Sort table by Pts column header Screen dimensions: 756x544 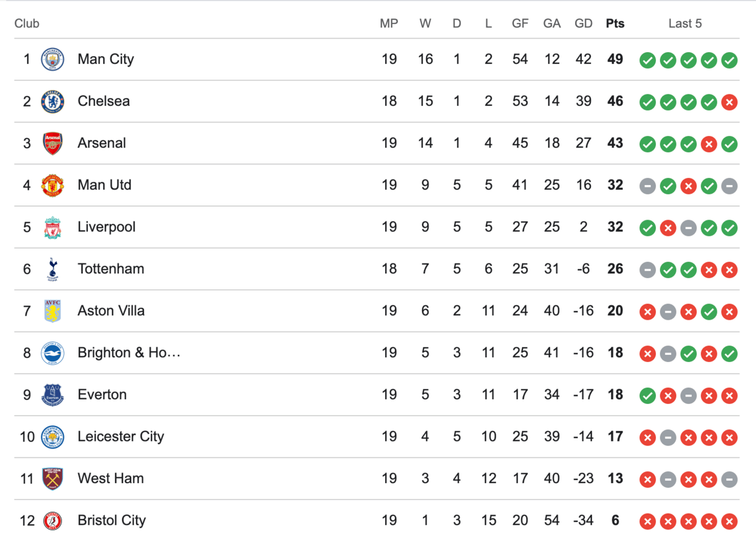click(x=615, y=23)
